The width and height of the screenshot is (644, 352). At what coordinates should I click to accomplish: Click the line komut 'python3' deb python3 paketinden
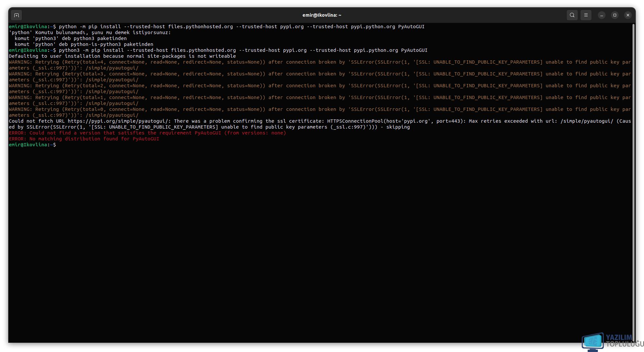[70, 38]
